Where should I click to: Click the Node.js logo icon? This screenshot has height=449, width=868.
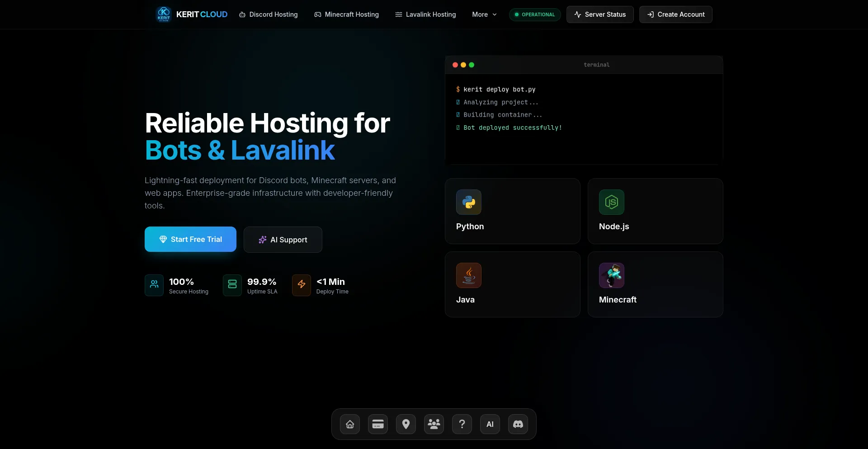click(612, 202)
